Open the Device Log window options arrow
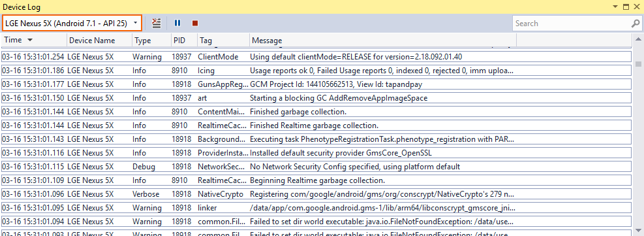The width and height of the screenshot is (644, 236). [x=615, y=7]
